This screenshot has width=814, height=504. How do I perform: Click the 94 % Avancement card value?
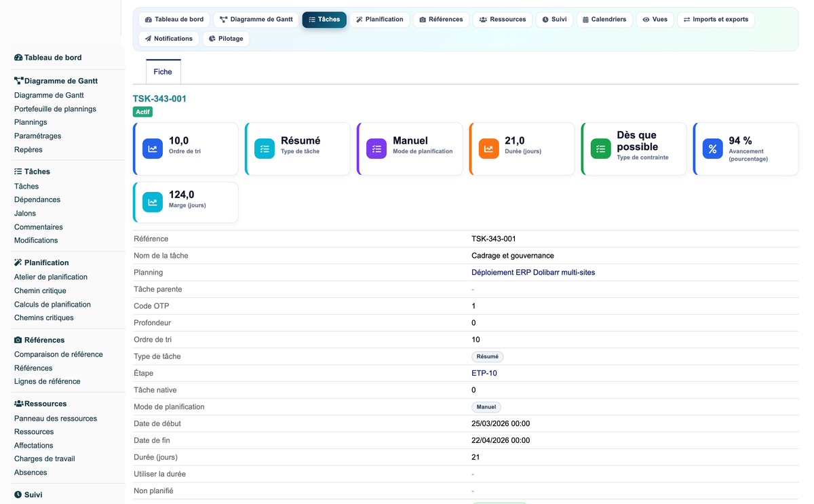point(740,140)
